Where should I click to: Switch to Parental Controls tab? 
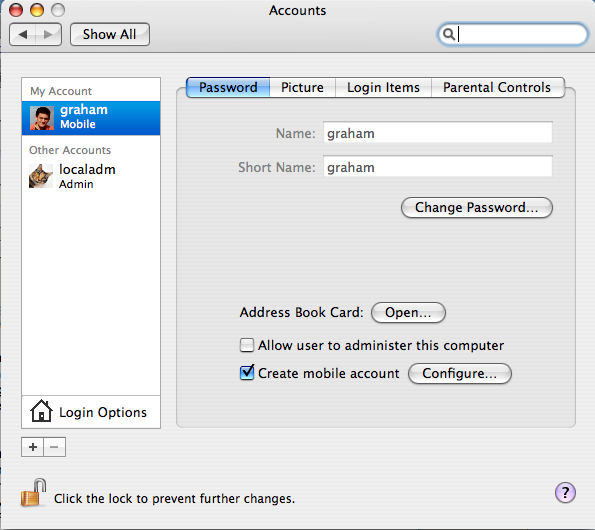click(497, 88)
